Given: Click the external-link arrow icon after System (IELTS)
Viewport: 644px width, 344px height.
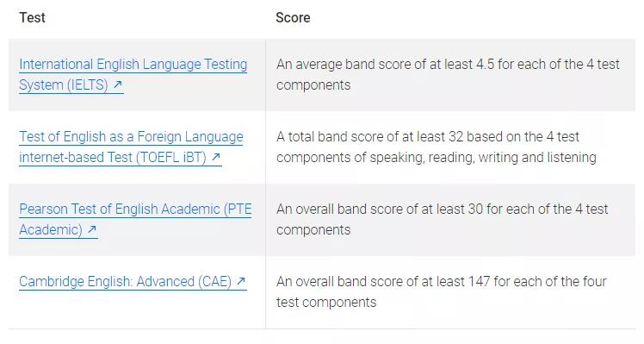Looking at the screenshot, I should click(x=118, y=84).
